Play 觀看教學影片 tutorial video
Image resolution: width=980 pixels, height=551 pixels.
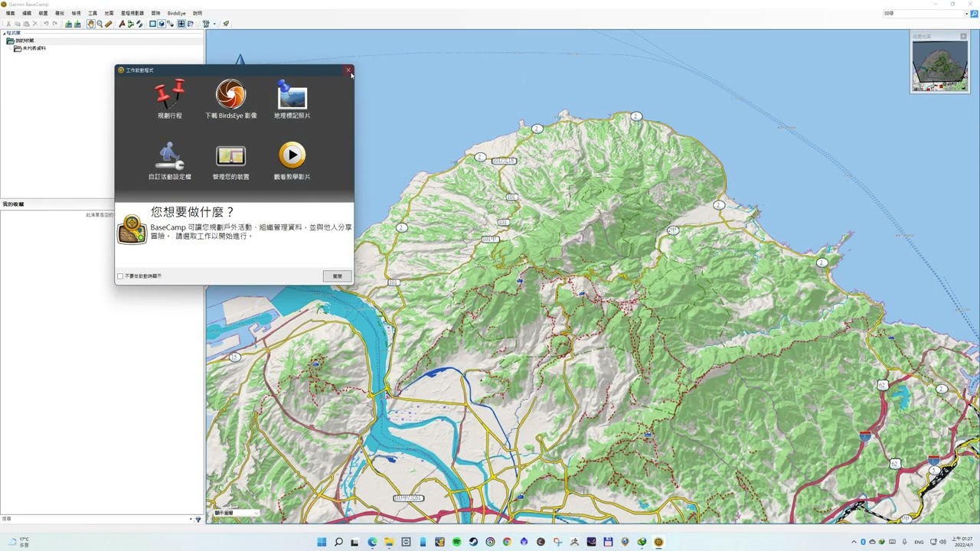point(292,160)
